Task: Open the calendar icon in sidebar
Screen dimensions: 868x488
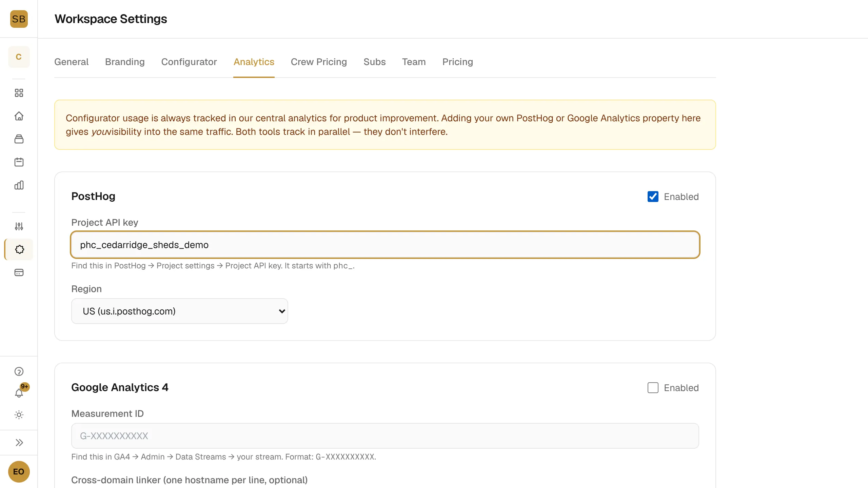Action: coord(19,162)
